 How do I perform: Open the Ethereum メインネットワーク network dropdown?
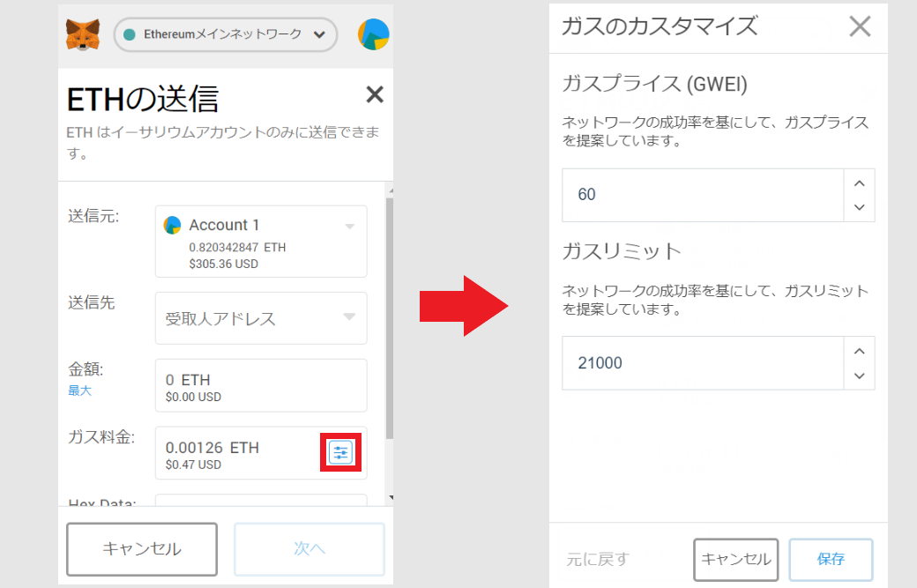tap(226, 34)
